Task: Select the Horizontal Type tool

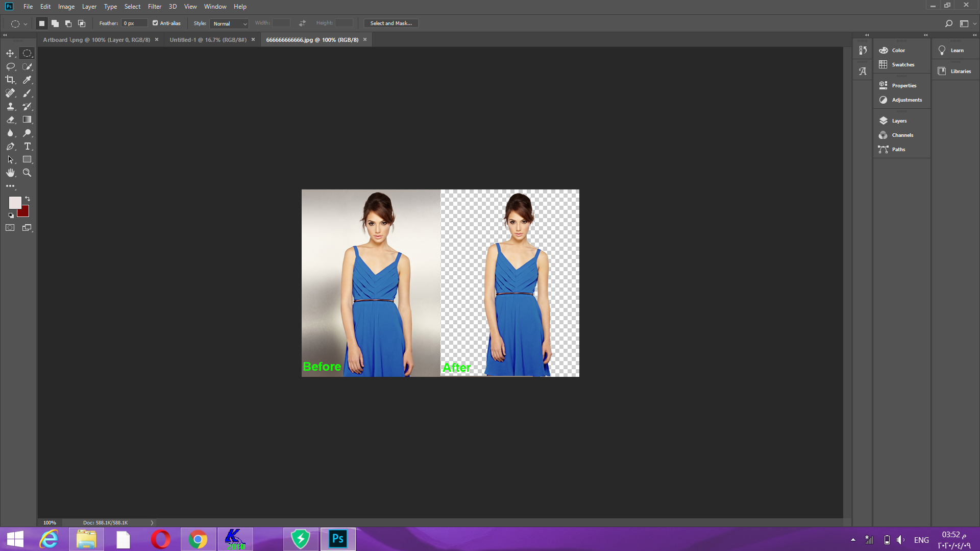Action: pos(28,147)
